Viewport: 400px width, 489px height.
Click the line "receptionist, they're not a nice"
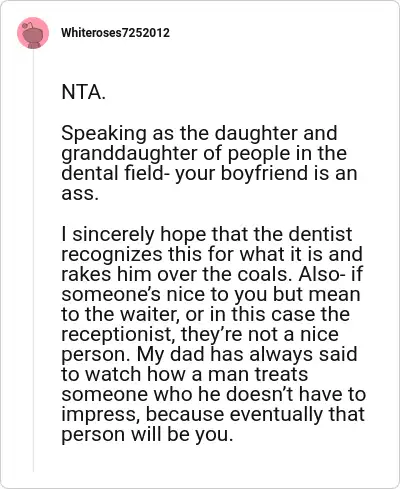point(200,334)
